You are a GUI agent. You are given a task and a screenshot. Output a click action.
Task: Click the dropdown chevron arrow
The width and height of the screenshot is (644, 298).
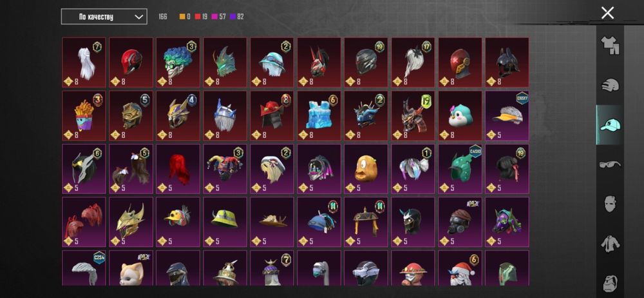coord(139,17)
